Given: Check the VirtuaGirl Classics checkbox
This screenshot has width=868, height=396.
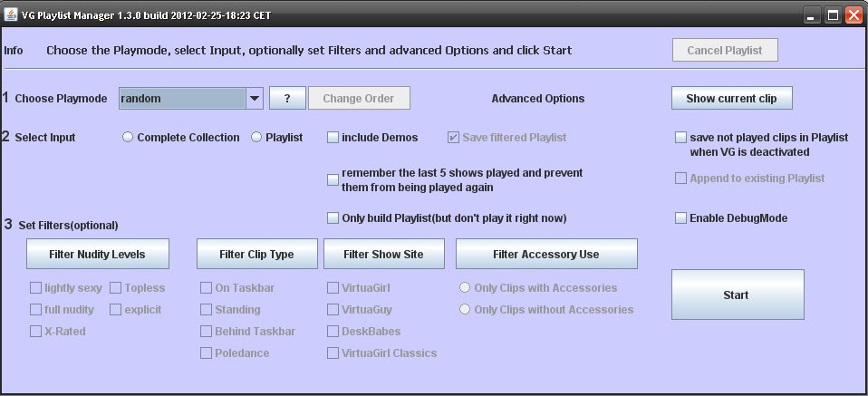Looking at the screenshot, I should (x=333, y=353).
